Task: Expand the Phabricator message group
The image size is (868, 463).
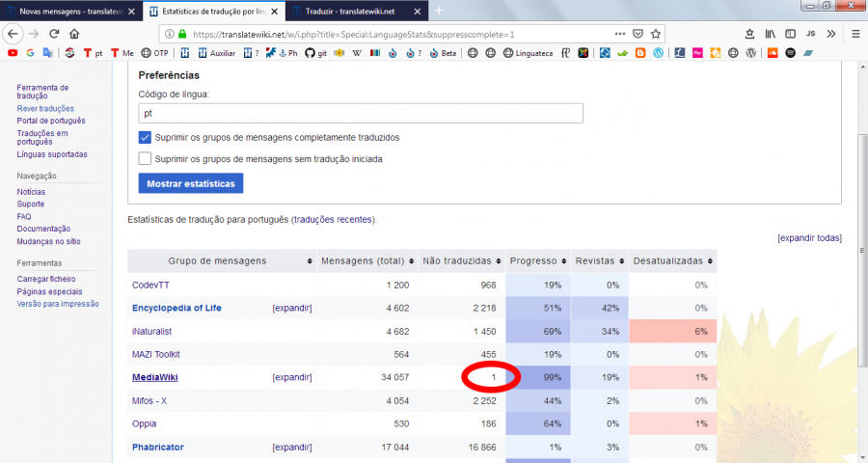Action: (x=292, y=447)
